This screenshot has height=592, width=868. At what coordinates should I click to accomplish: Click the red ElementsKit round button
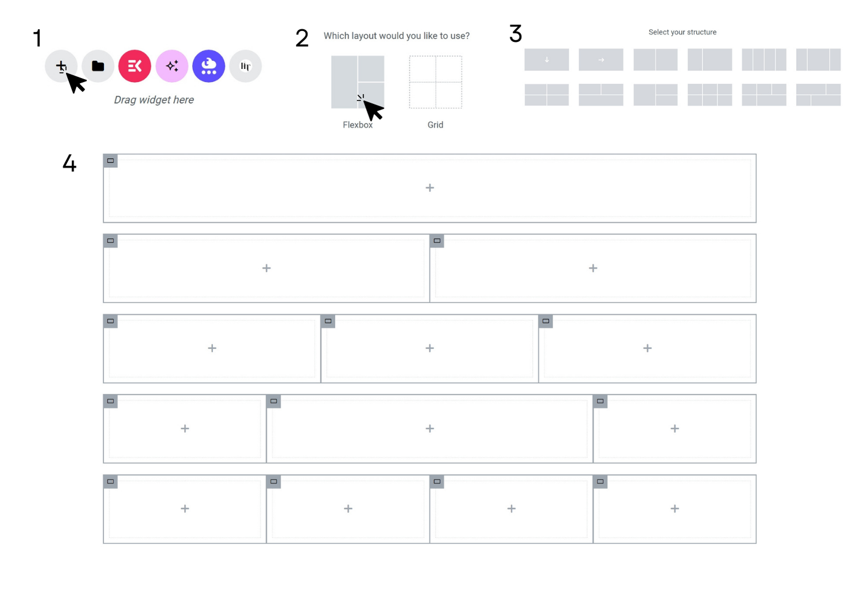tap(135, 66)
